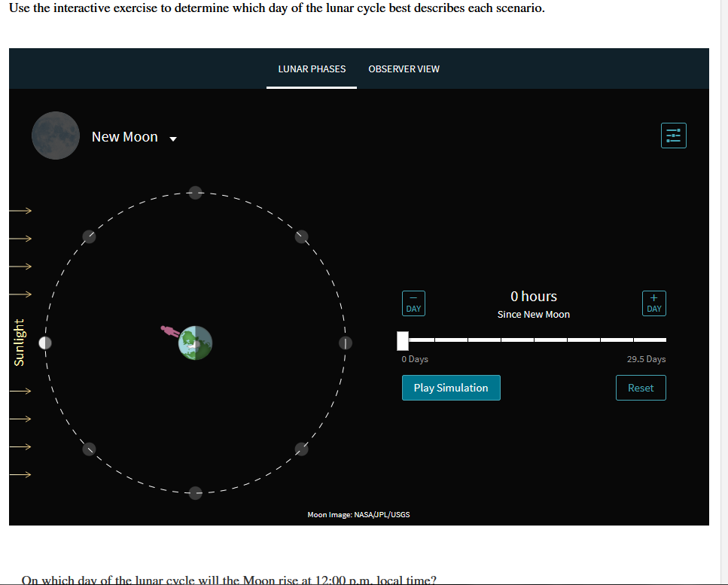The width and height of the screenshot is (728, 585).
Task: Open the settings icon in the top right corner
Action: [x=673, y=136]
